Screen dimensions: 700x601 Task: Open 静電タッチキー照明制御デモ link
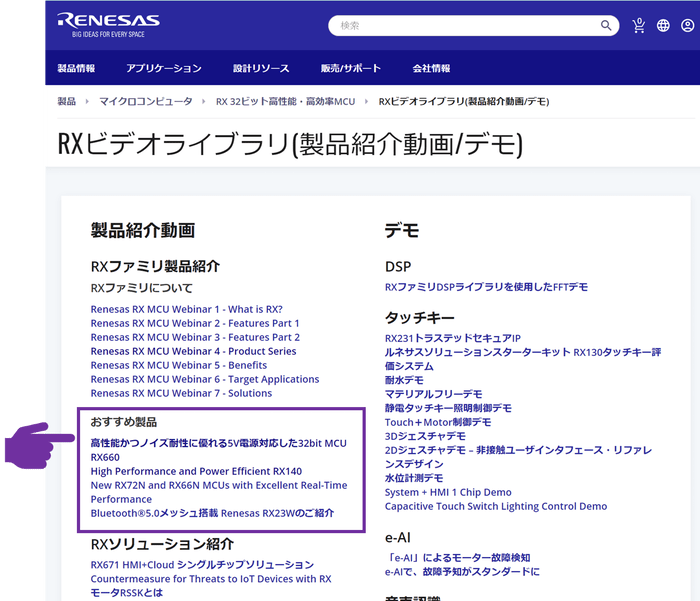pos(448,408)
